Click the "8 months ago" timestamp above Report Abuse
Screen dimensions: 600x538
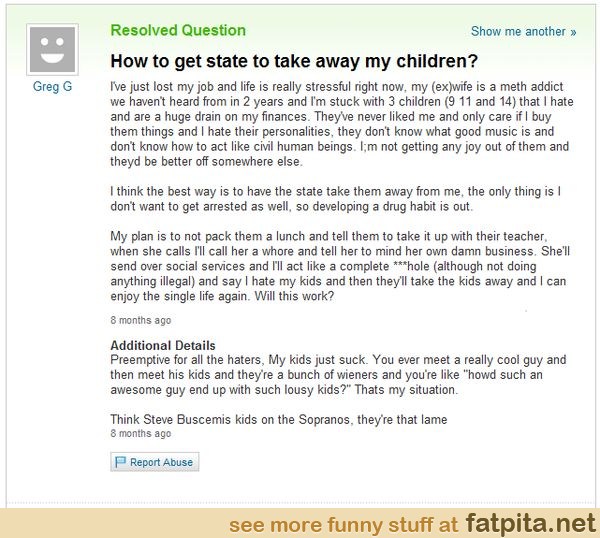point(140,434)
